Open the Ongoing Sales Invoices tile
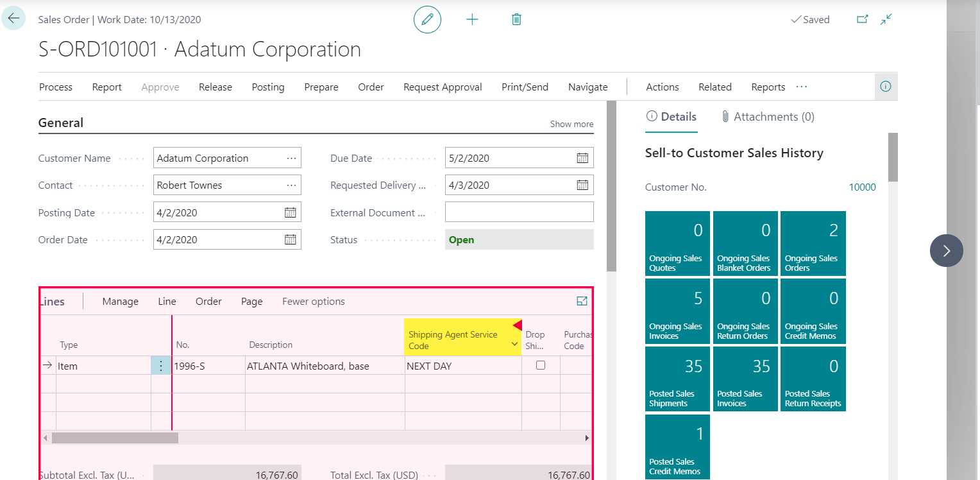This screenshot has width=980, height=480. click(677, 311)
